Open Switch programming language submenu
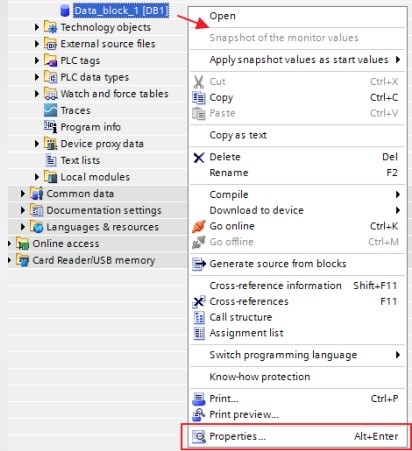This screenshot has height=451, width=412. pyautogui.click(x=398, y=355)
